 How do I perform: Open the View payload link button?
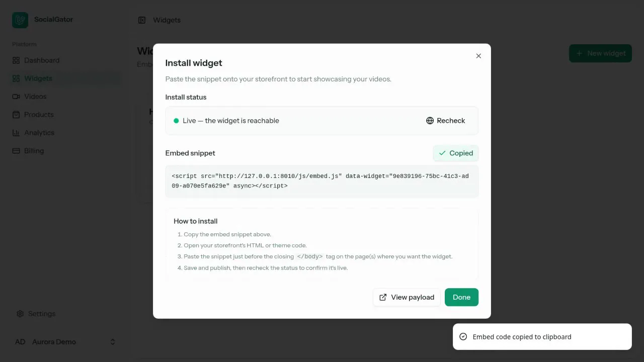tap(407, 297)
